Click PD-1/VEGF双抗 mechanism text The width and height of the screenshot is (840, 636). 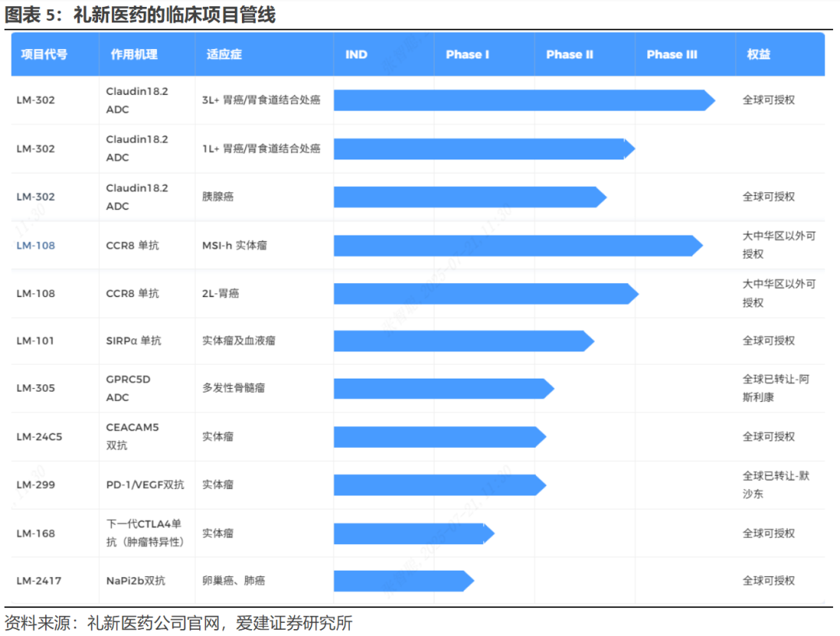[x=145, y=485]
